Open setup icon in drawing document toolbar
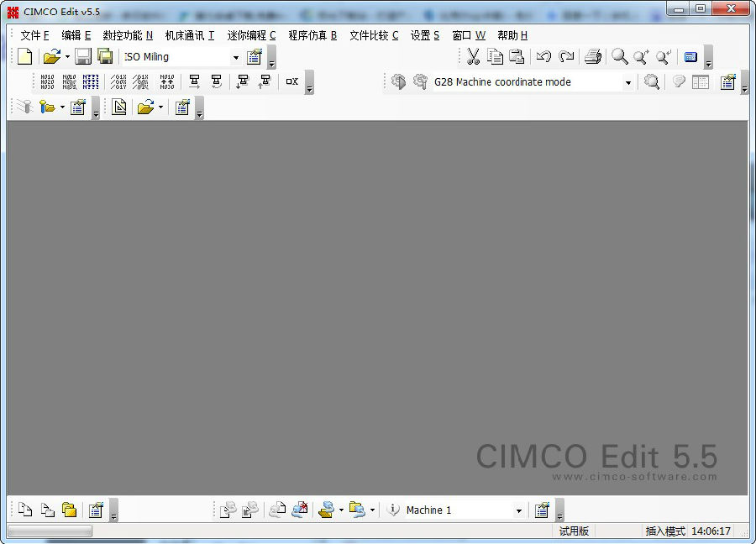This screenshot has height=544, width=756. click(182, 107)
